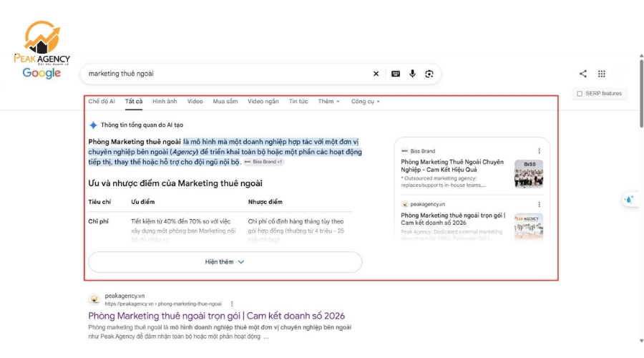Click the share icon at top right
The height and width of the screenshot is (358, 644).
(x=582, y=74)
